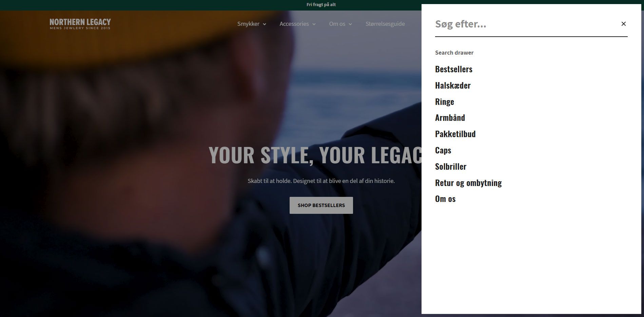This screenshot has width=644, height=317.
Task: Select the Ringe link
Action: 444,102
